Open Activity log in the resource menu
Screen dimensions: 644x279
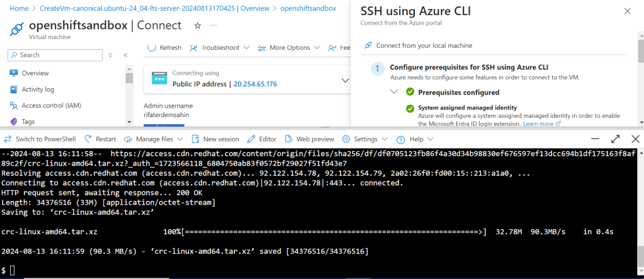click(x=38, y=89)
